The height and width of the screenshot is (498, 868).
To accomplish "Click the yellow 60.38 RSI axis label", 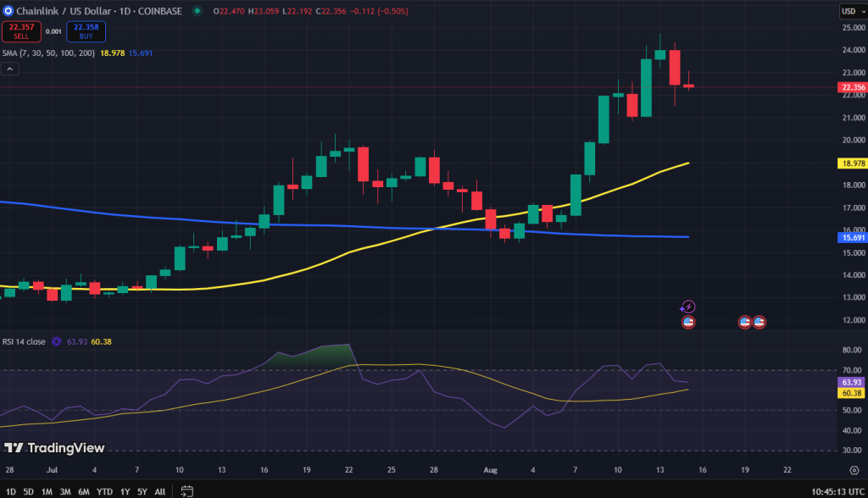I will pos(851,393).
